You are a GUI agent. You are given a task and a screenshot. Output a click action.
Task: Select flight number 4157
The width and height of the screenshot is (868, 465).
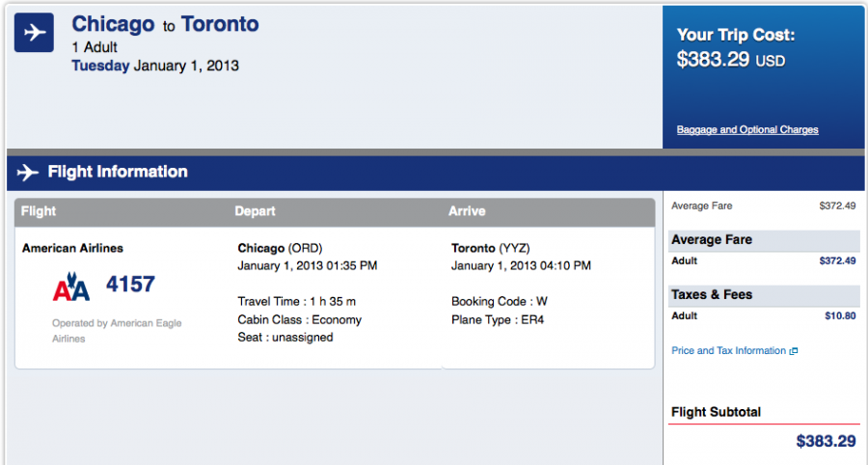130,285
